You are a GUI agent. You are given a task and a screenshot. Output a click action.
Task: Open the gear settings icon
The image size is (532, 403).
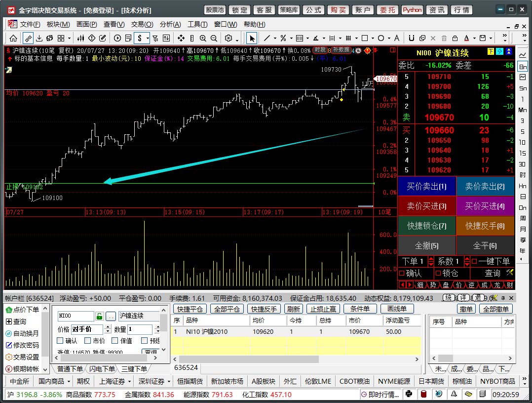point(228,38)
